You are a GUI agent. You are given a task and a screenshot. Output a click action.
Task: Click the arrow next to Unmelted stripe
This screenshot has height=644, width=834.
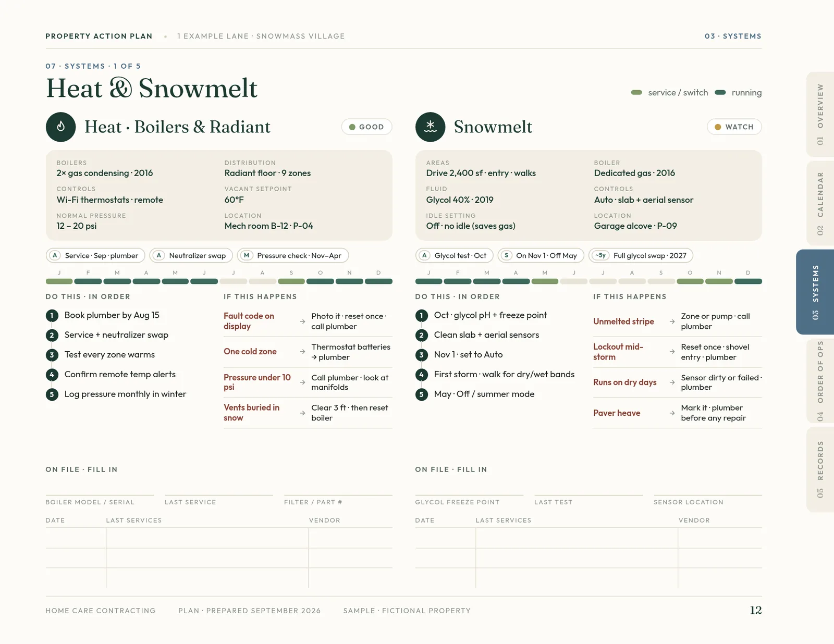tap(672, 321)
